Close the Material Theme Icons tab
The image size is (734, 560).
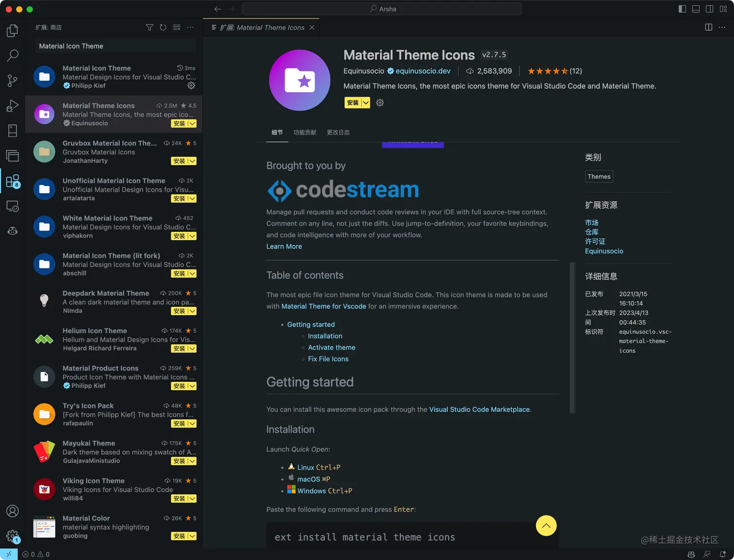pos(312,28)
